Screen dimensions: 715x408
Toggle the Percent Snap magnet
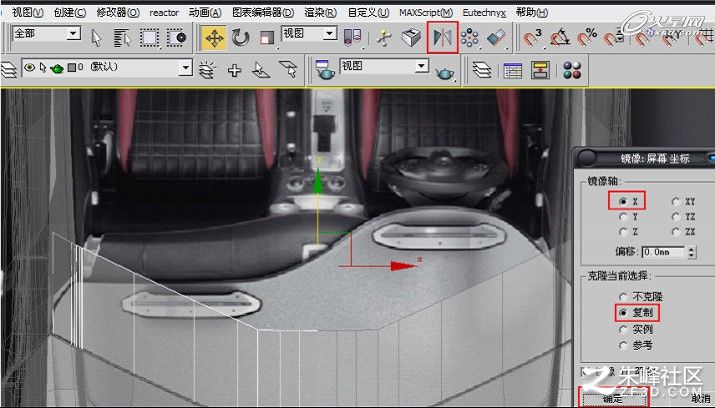(587, 37)
